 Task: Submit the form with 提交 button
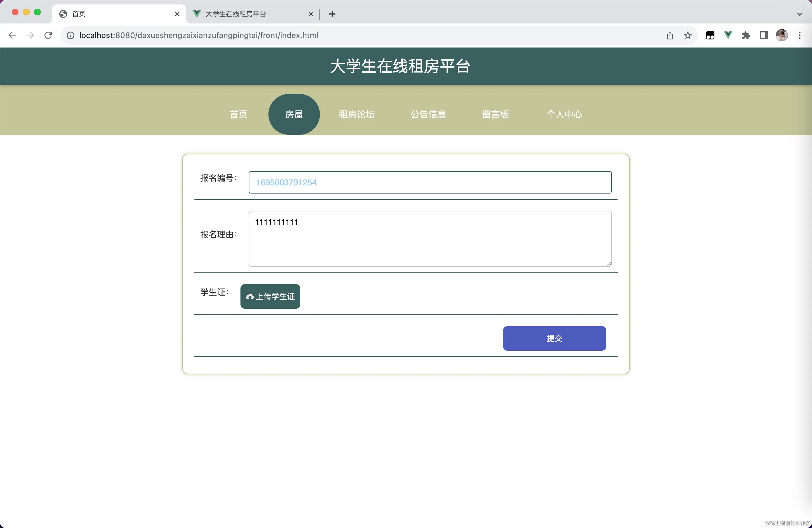pos(554,338)
